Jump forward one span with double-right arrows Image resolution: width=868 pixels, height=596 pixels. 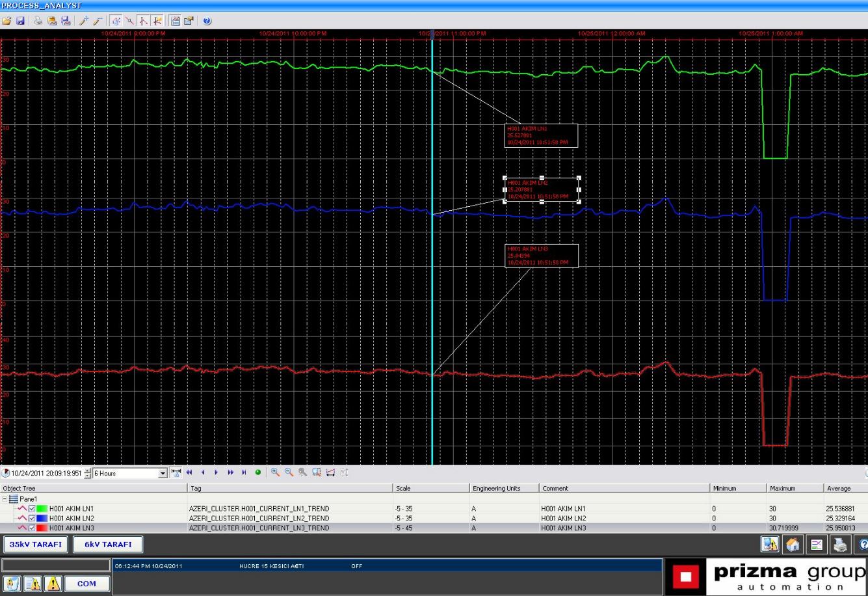click(230, 472)
